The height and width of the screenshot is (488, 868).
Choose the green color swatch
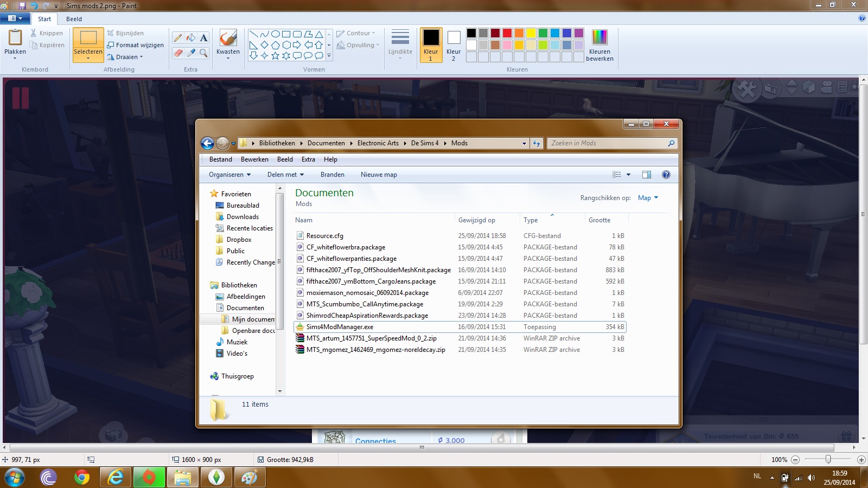543,33
